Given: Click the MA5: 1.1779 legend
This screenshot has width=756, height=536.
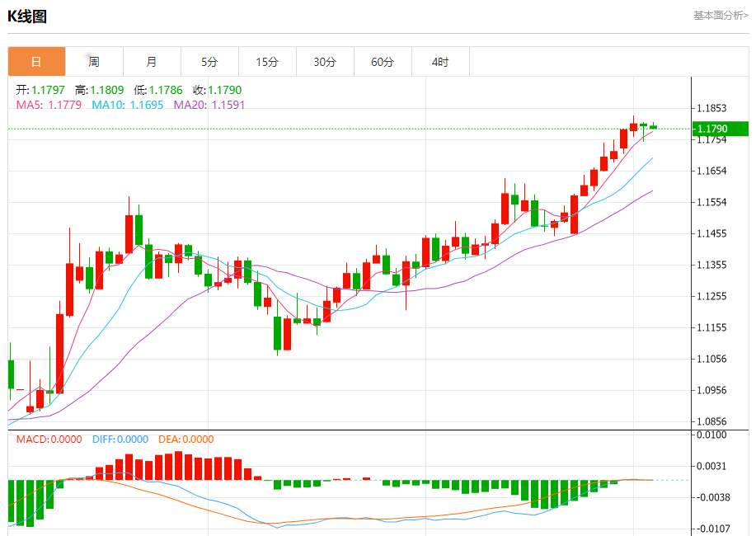Looking at the screenshot, I should (49, 105).
